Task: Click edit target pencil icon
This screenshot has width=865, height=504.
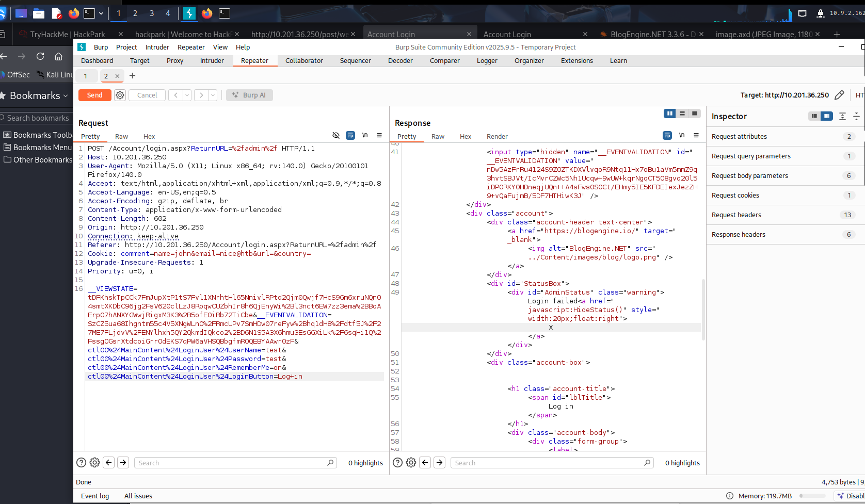Action: pyautogui.click(x=839, y=95)
